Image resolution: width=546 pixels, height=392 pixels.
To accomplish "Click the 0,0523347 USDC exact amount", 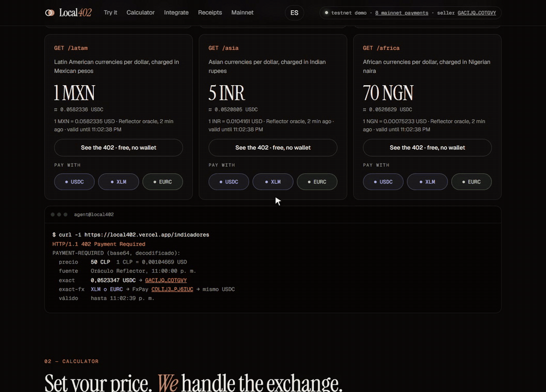I will click(x=113, y=280).
